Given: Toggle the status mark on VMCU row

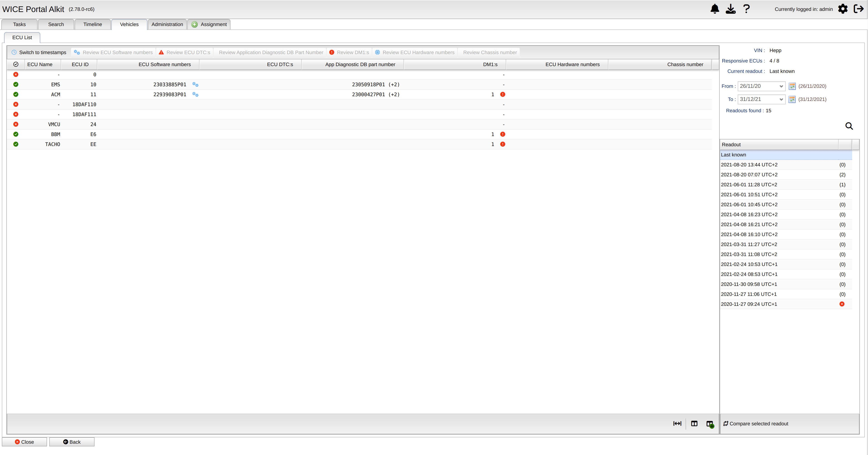Looking at the screenshot, I should (16, 125).
